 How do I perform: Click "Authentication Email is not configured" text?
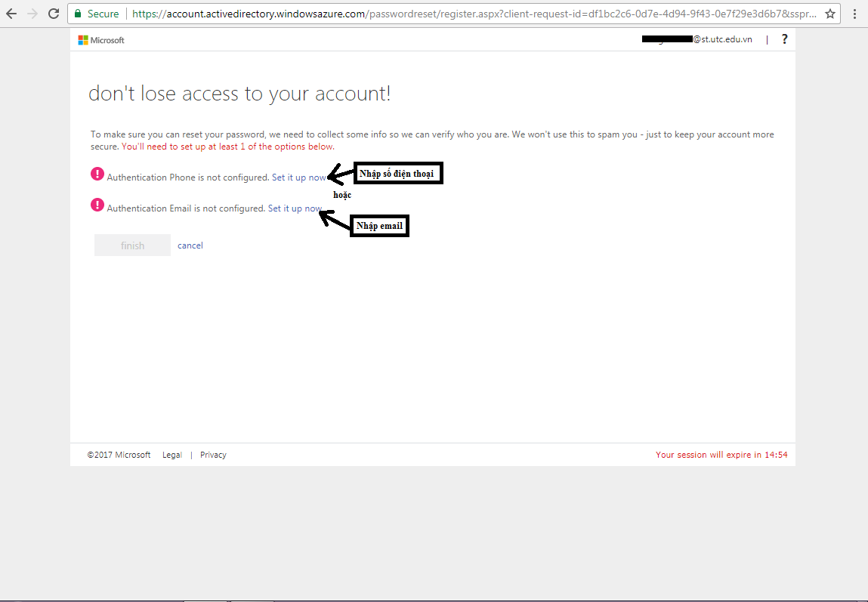(186, 208)
